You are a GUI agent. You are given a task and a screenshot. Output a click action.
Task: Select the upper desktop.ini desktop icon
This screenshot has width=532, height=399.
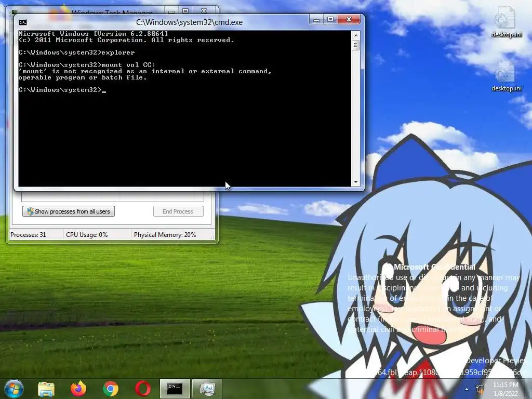[506, 22]
